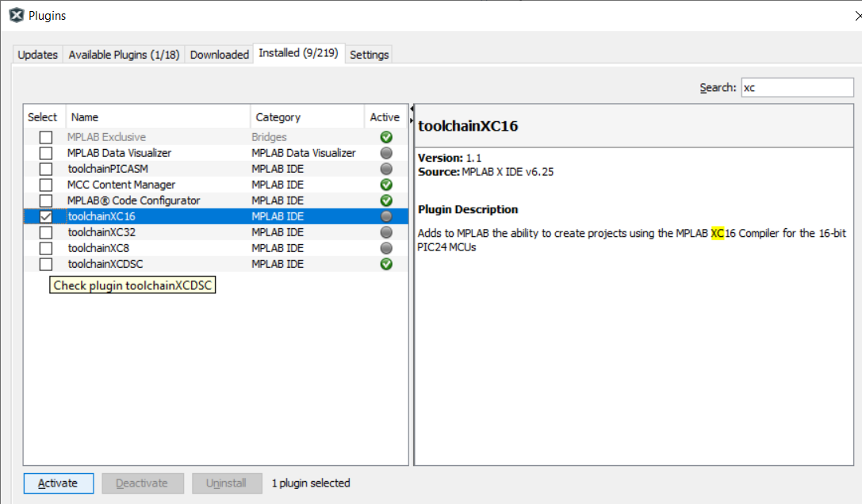Screen dimensions: 862x504
Task: Open the Settings tab
Action: (x=369, y=55)
